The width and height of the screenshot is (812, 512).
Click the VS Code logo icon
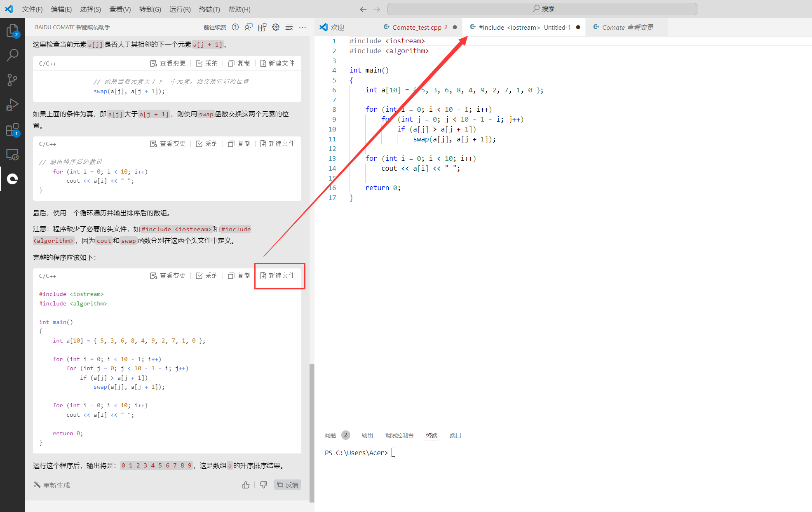click(x=9, y=9)
